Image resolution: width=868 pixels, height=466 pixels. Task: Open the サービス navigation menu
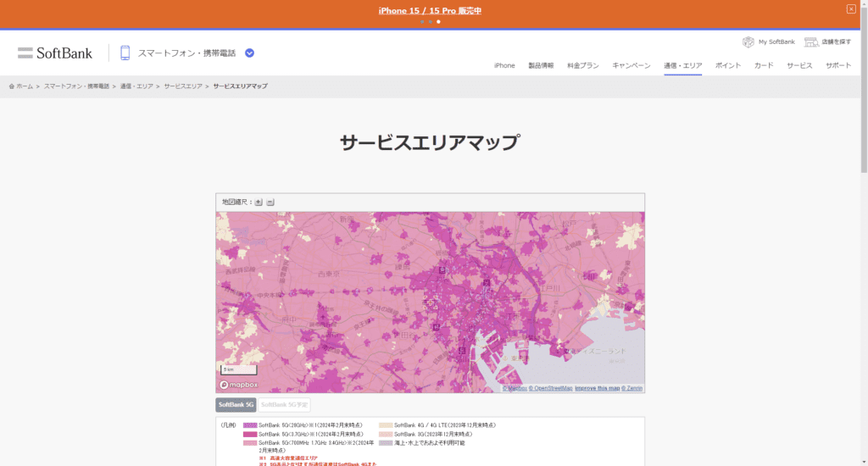pos(799,65)
